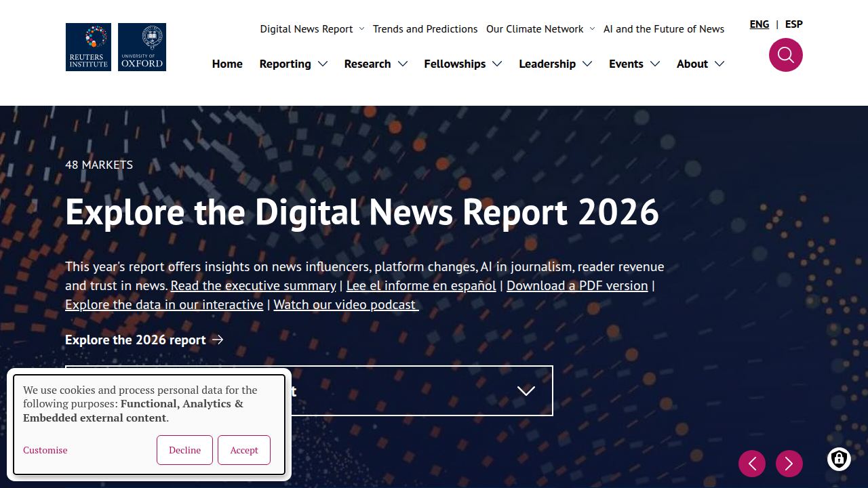Open the Leadership menu item

click(x=547, y=64)
